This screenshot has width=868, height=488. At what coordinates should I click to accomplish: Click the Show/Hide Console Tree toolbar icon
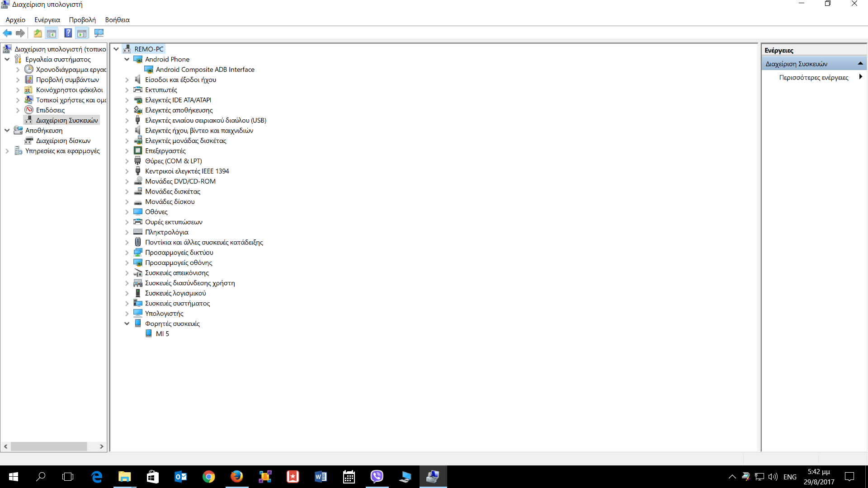click(52, 33)
